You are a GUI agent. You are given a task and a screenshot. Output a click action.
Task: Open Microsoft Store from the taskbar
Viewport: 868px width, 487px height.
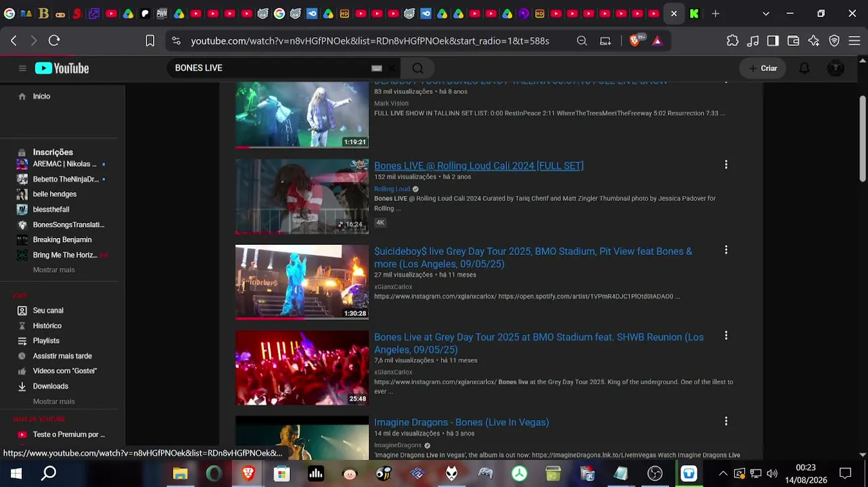[281, 473]
